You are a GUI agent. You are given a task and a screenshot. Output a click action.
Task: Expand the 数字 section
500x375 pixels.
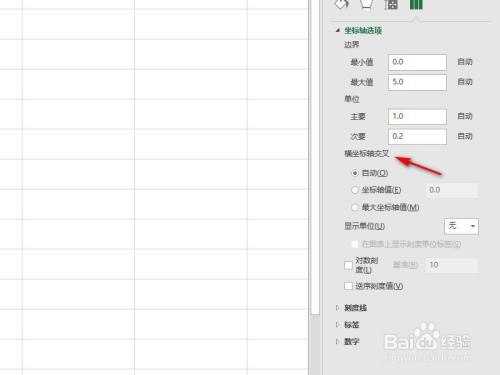(x=337, y=342)
